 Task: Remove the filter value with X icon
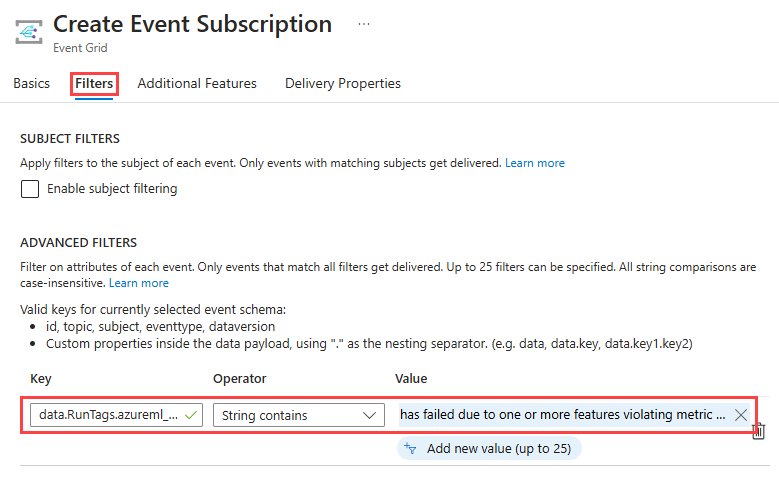point(741,415)
